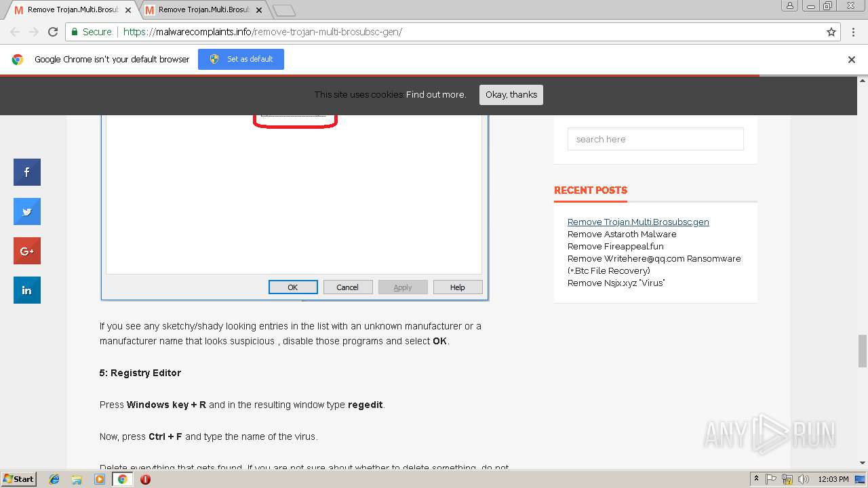The image size is (868, 488).
Task: Share page via LinkedIn icon
Action: click(x=27, y=290)
